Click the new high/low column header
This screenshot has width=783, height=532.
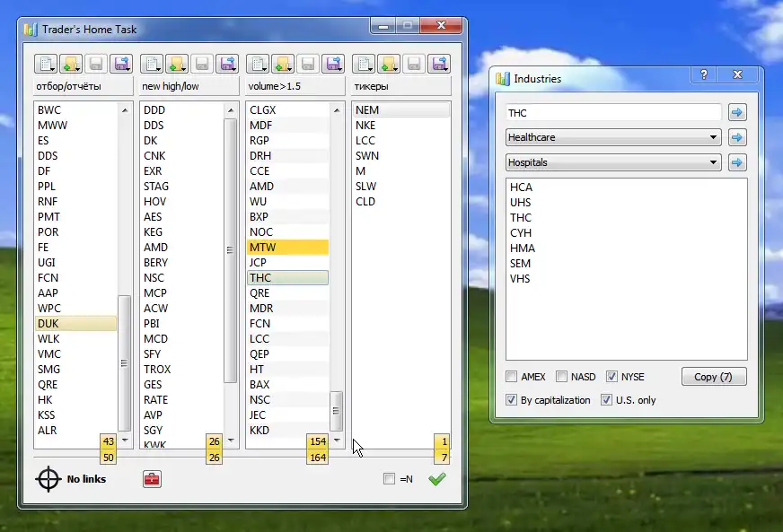189,86
